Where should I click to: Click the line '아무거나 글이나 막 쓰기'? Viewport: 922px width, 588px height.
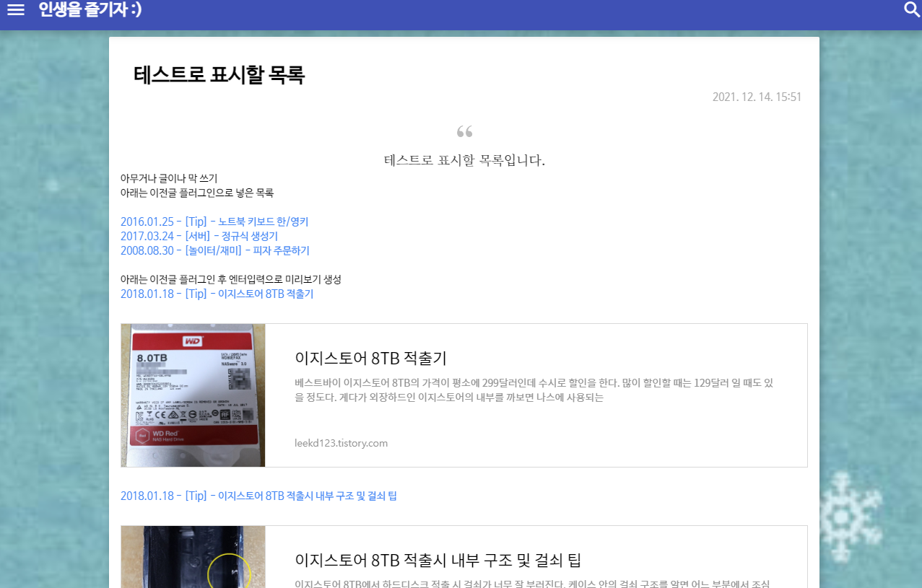(169, 178)
